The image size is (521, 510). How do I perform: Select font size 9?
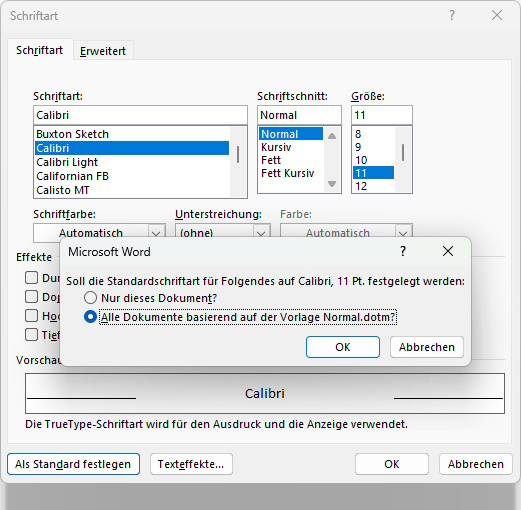click(x=373, y=147)
